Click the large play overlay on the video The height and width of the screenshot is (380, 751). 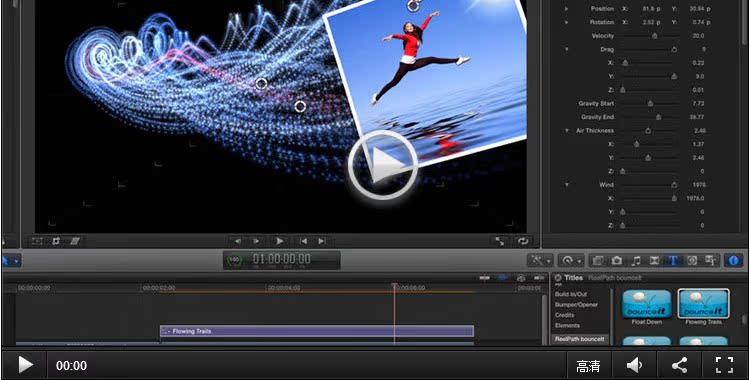(x=382, y=164)
